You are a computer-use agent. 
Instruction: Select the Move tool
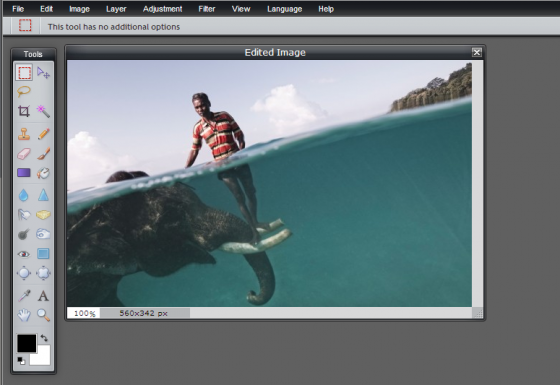[43, 72]
